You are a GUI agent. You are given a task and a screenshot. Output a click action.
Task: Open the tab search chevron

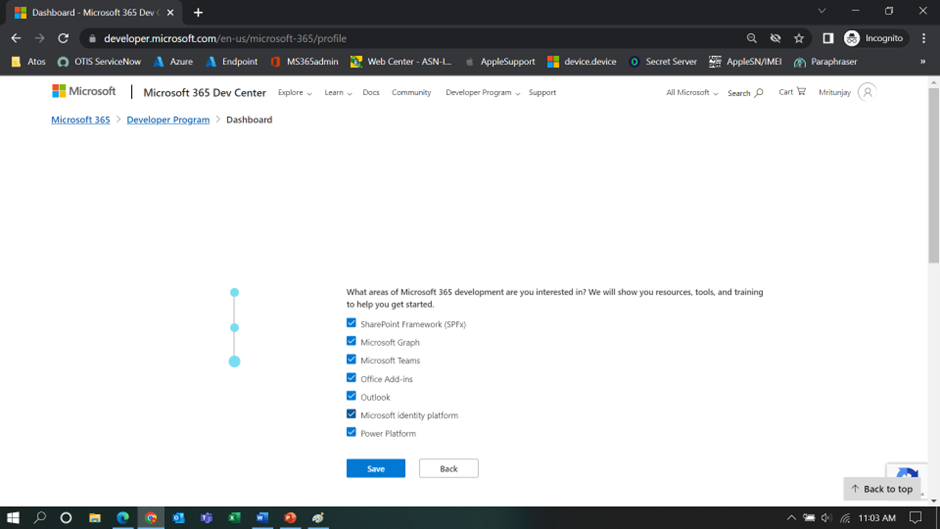pos(822,11)
